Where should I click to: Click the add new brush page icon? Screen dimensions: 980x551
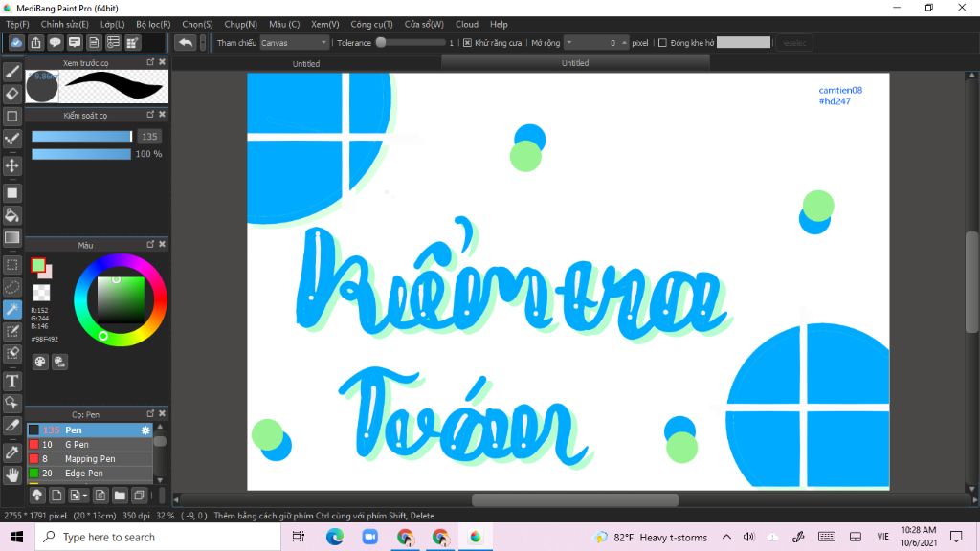click(x=56, y=496)
